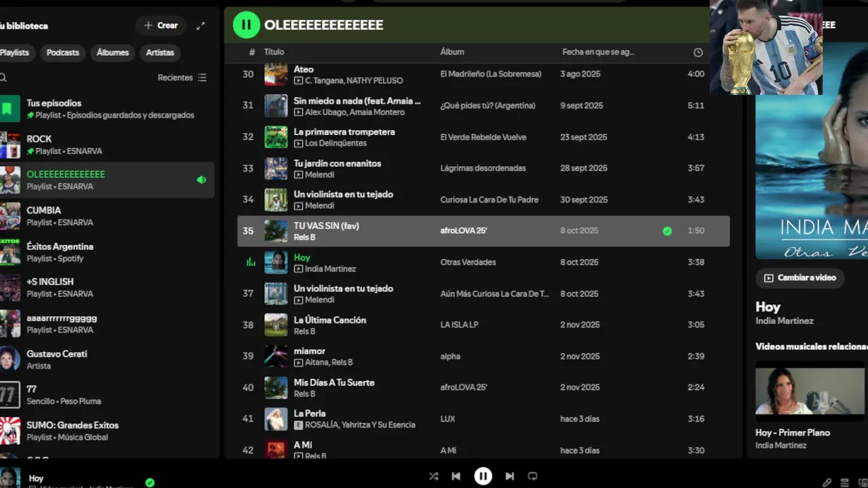Click the La Perla track title

[x=309, y=413]
